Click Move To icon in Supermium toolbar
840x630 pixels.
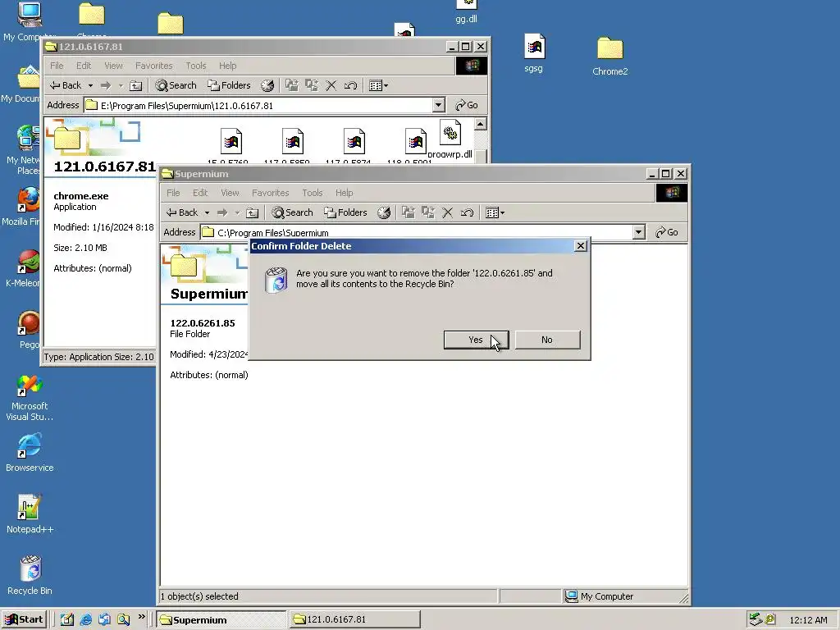[409, 212]
